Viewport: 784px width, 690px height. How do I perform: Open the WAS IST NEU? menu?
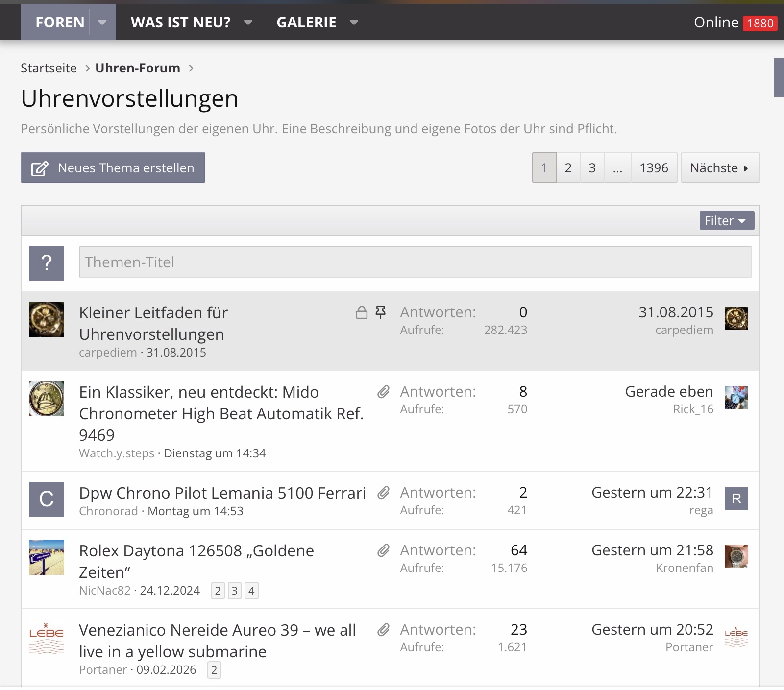(x=180, y=23)
